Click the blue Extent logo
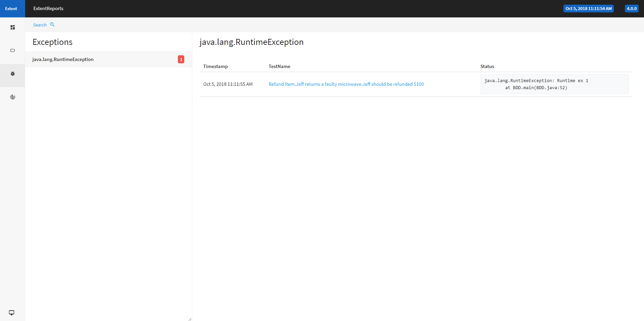 tap(11, 9)
